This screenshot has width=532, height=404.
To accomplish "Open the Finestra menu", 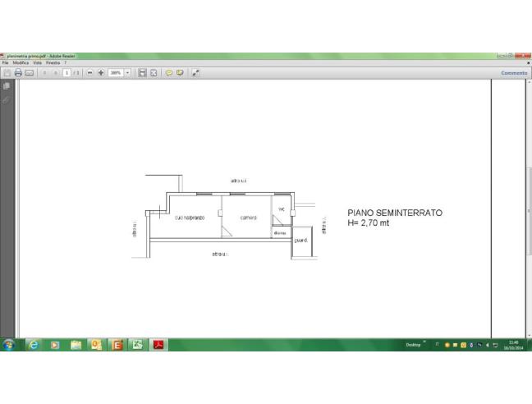I will (x=53, y=62).
